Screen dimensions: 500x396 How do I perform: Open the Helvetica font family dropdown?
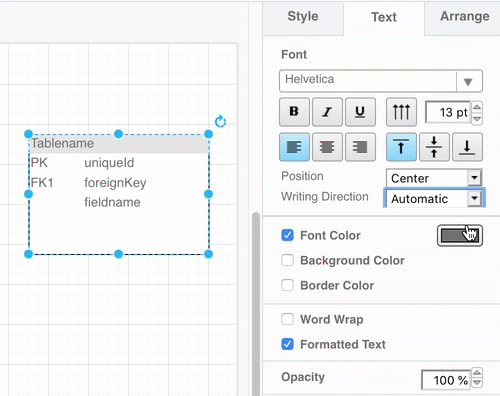tap(381, 81)
